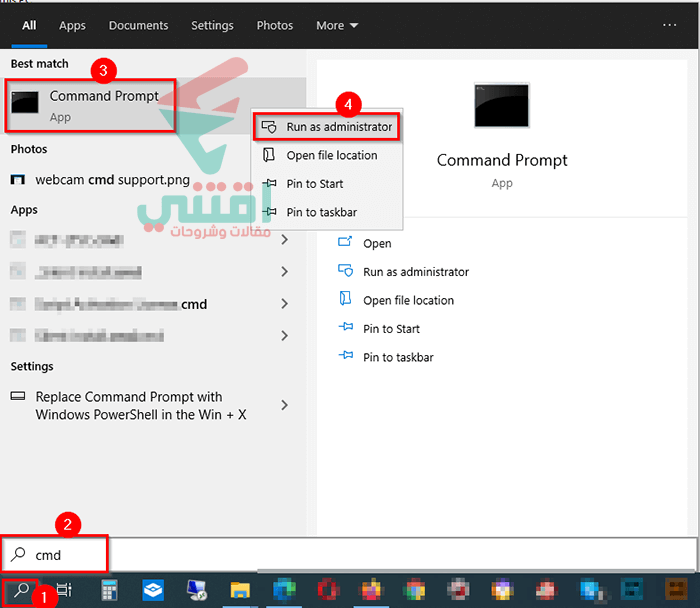Click image icon of webcam cmd support.png
Viewport: 700px width, 608px height.
pos(17,179)
